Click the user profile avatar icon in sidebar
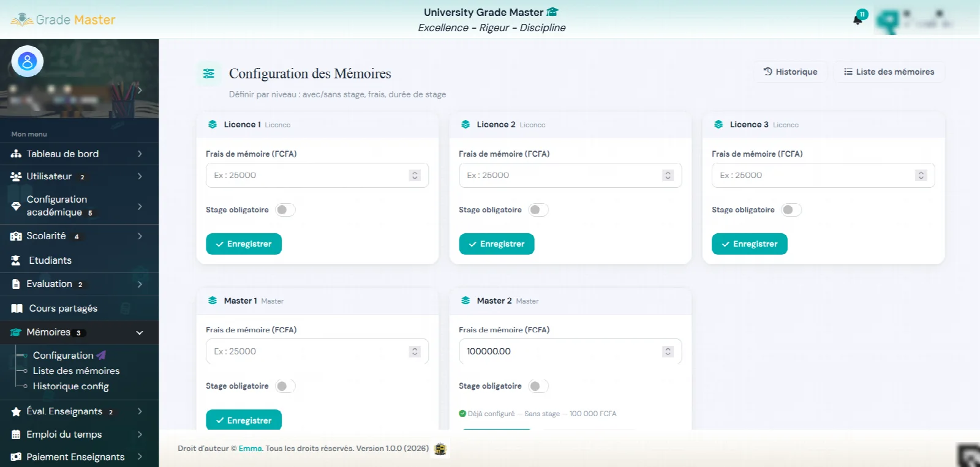The width and height of the screenshot is (980, 467). [27, 61]
